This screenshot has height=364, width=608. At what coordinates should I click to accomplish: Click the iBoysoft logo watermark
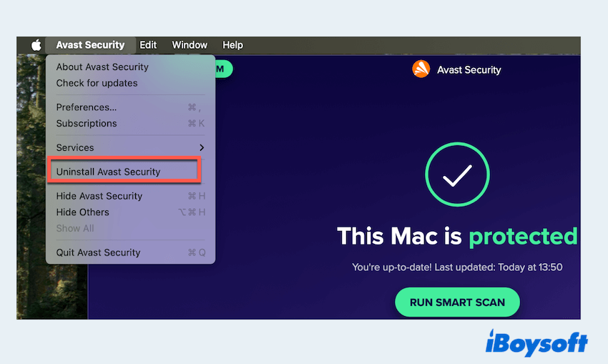(x=536, y=343)
